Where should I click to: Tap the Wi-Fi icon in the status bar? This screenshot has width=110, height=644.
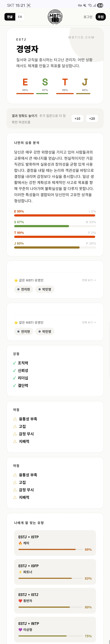(90, 5)
